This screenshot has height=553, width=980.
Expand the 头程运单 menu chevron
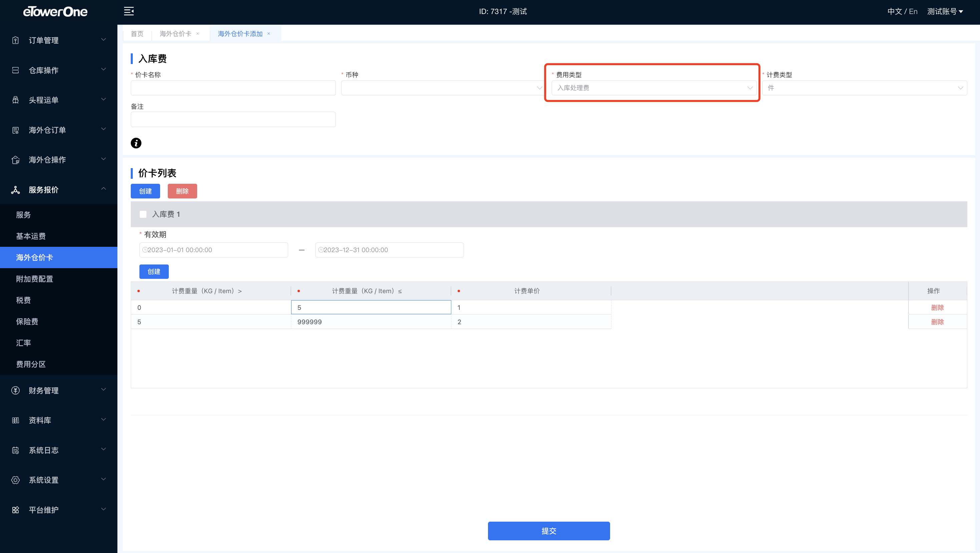[x=103, y=100]
